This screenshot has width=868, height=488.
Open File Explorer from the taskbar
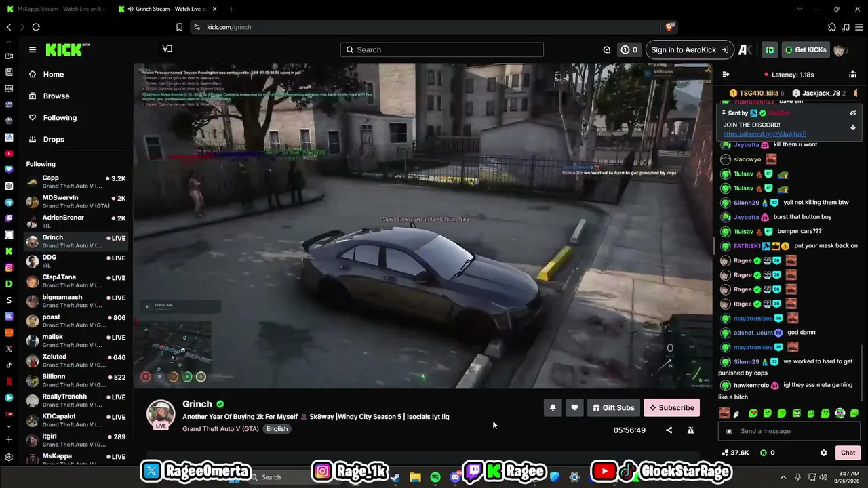click(x=415, y=477)
